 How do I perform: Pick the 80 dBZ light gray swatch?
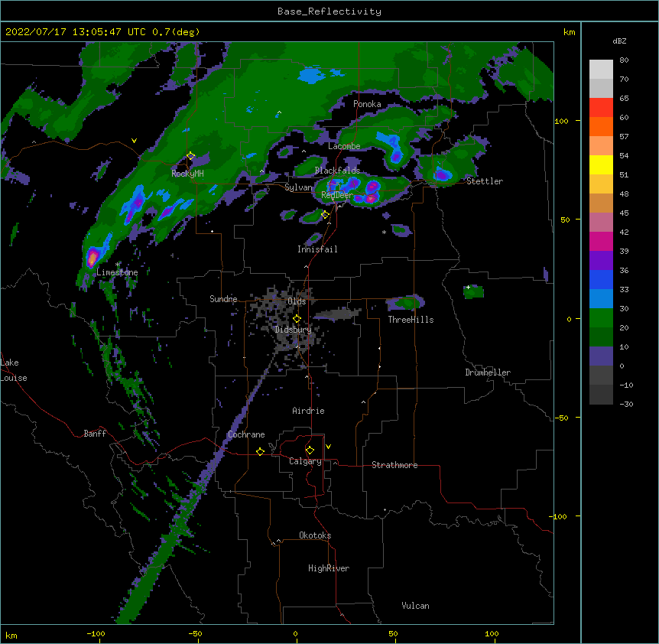601,69
